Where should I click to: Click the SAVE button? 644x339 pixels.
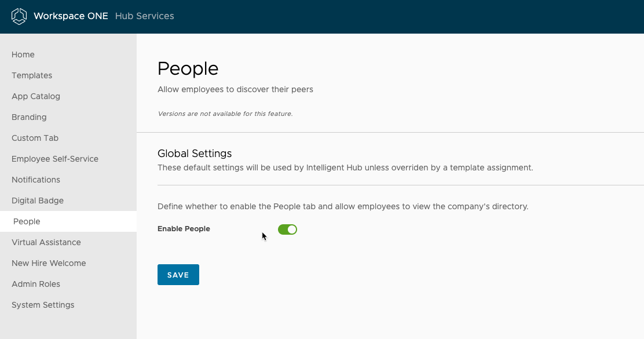[x=178, y=274]
